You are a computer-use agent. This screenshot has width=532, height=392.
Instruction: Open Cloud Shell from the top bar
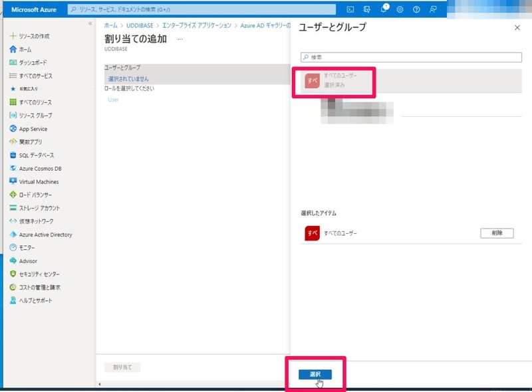[351, 9]
